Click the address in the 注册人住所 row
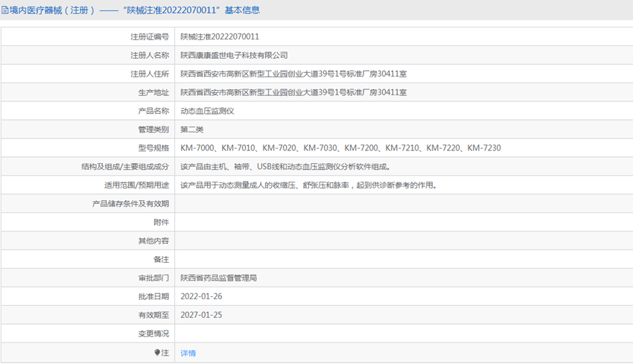The image size is (633, 364). tap(293, 74)
